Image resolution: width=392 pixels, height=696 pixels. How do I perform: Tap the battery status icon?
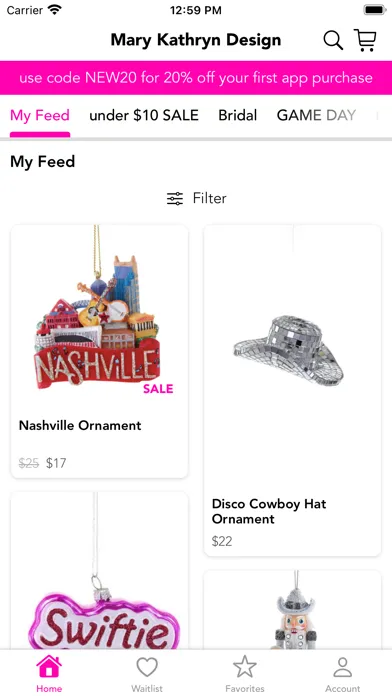375,10
